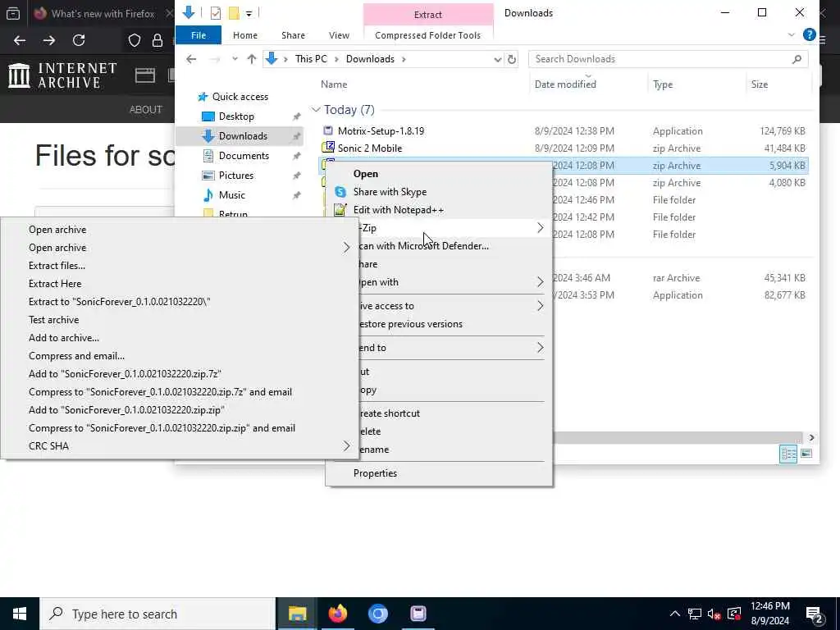Switch to the Share ribbon tab
The image size is (840, 630).
[293, 35]
